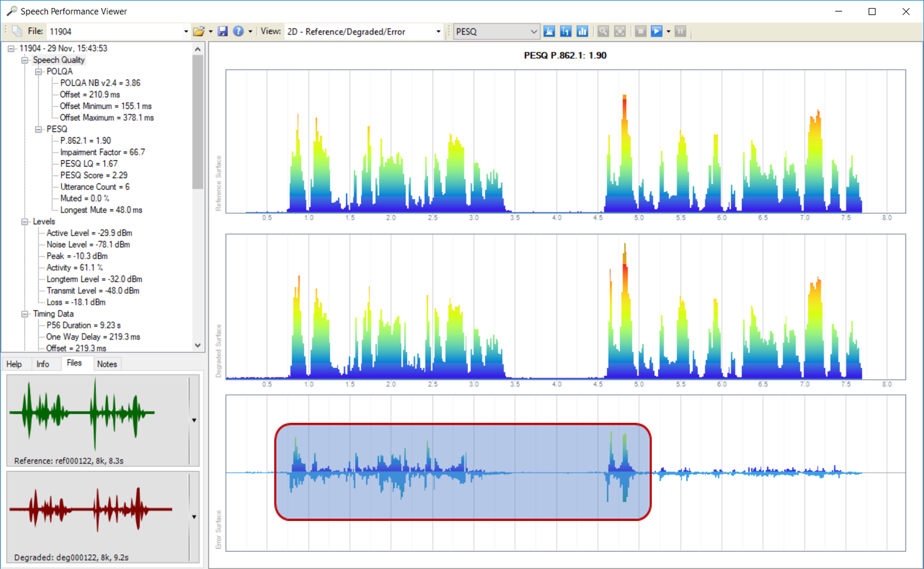Click the open file folder icon

[x=199, y=31]
